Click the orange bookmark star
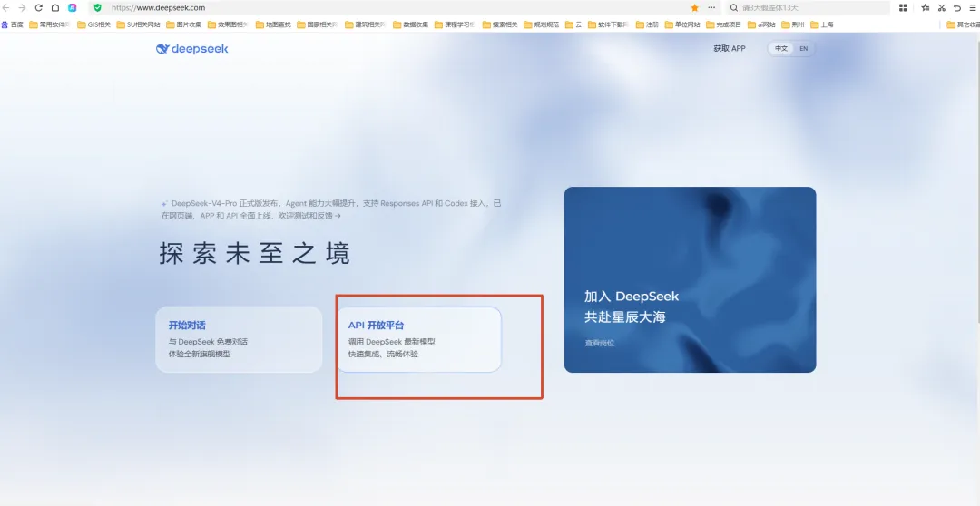 point(694,7)
